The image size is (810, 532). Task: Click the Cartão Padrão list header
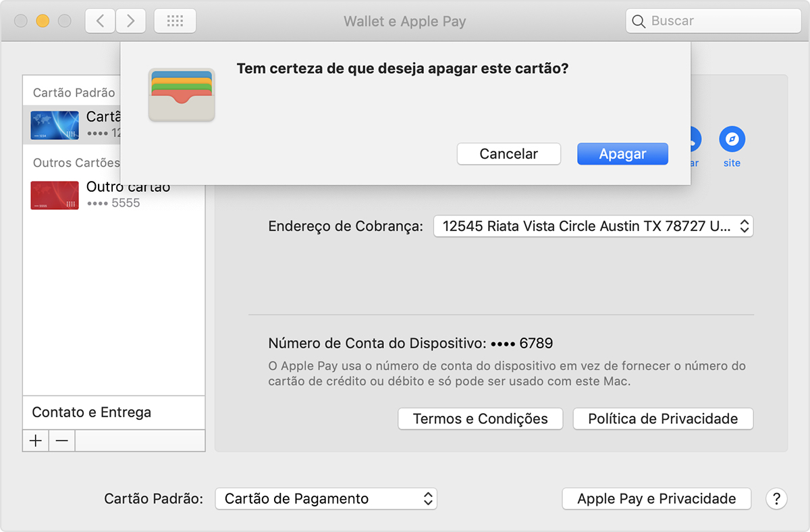point(74,92)
